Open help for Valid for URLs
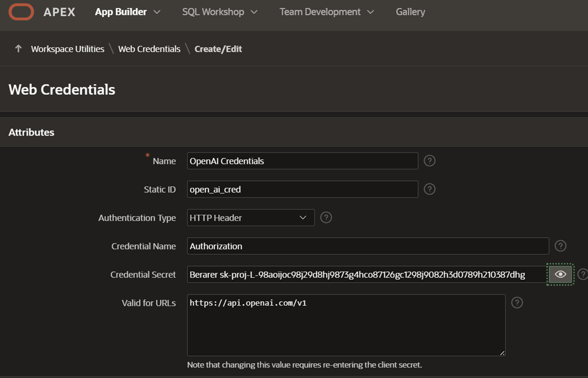This screenshot has width=588, height=378. tap(517, 303)
